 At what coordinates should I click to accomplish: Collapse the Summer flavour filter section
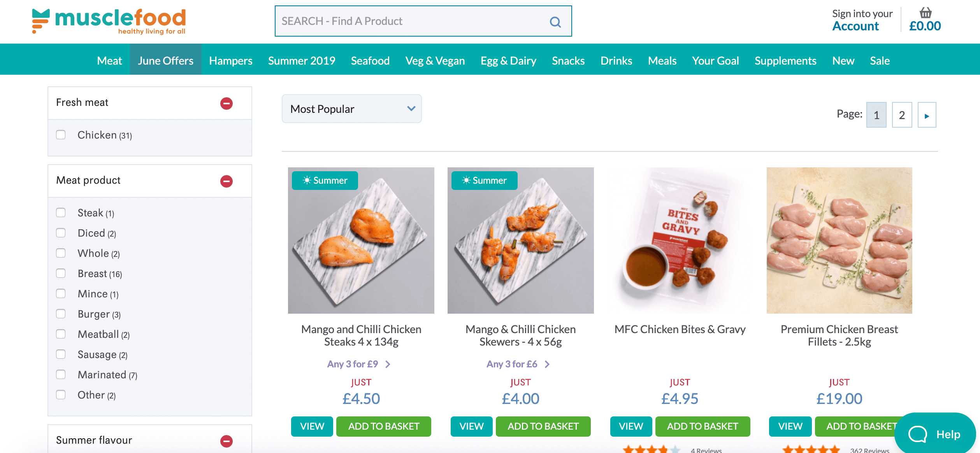(x=226, y=441)
